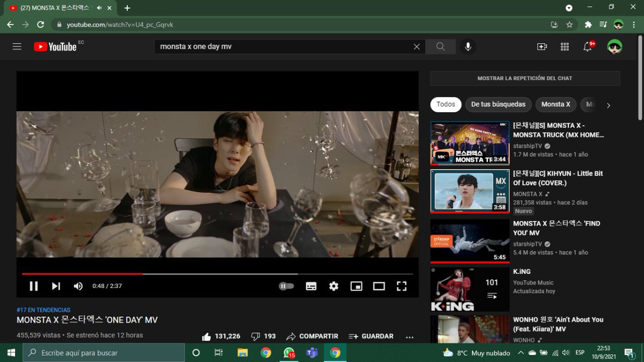This screenshot has height=362, width=644.
Task: Pause the video
Action: pos(33,286)
